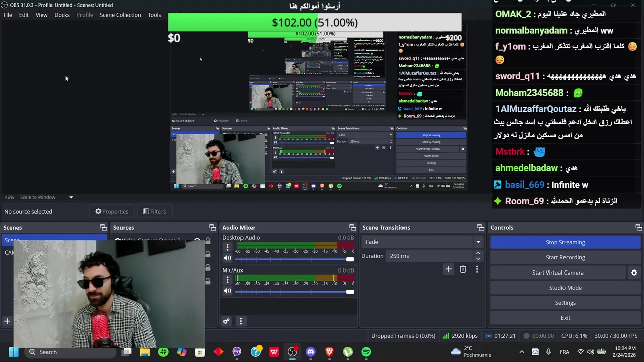
Task: Open Spotify from the taskbar
Action: point(366,352)
